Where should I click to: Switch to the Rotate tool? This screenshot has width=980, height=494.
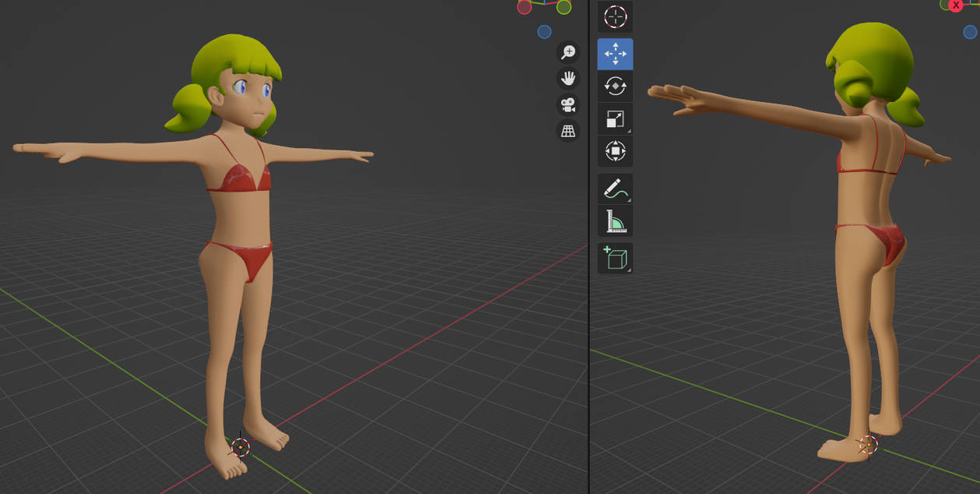coord(615,86)
